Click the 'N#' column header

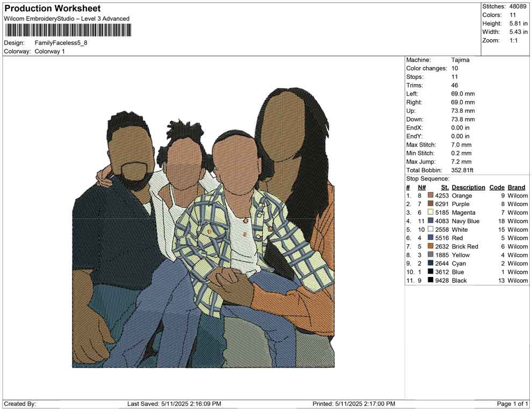422,187
